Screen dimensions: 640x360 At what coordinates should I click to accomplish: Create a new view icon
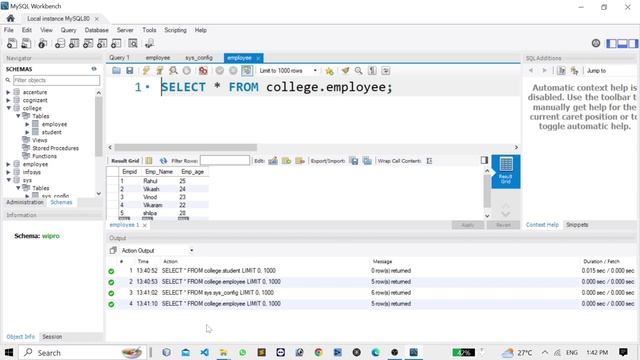tap(88, 43)
